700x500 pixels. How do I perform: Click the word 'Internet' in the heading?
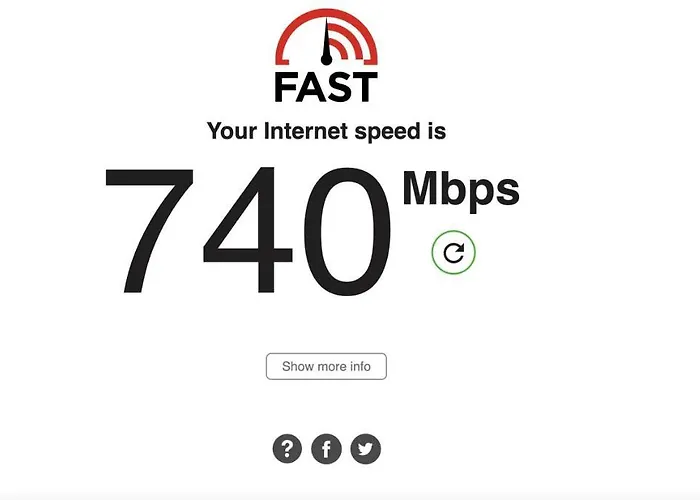tap(306, 131)
